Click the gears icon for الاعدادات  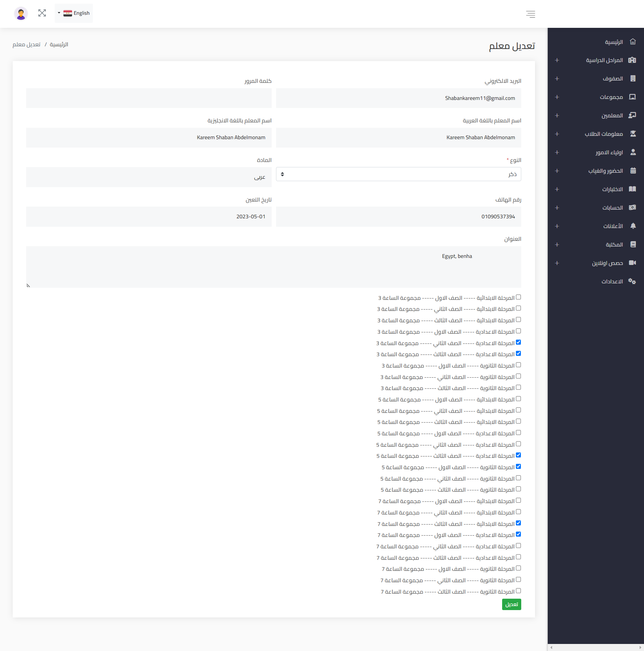point(632,281)
